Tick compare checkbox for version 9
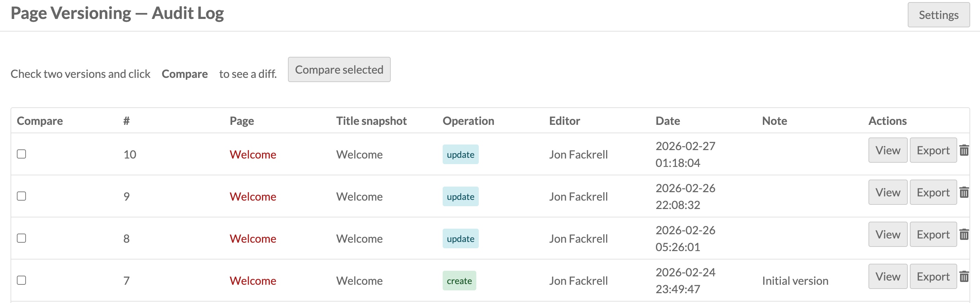 click(22, 196)
